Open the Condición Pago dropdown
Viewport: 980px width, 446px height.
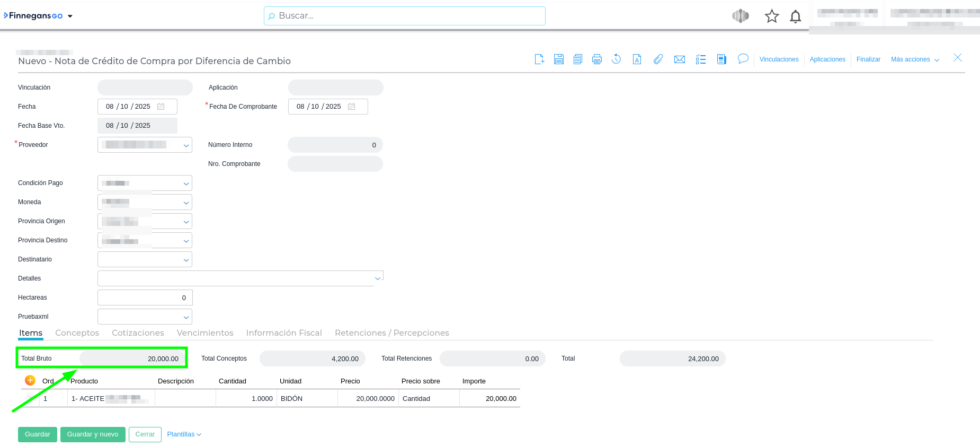[186, 183]
